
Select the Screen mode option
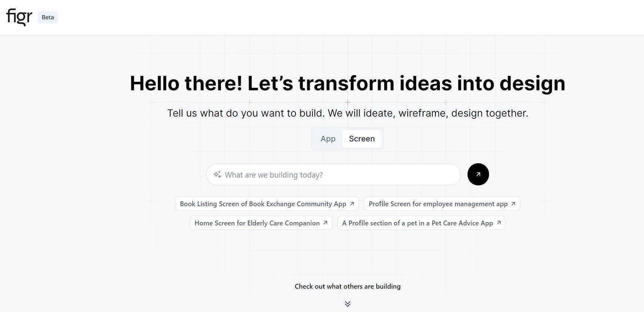pos(362,139)
